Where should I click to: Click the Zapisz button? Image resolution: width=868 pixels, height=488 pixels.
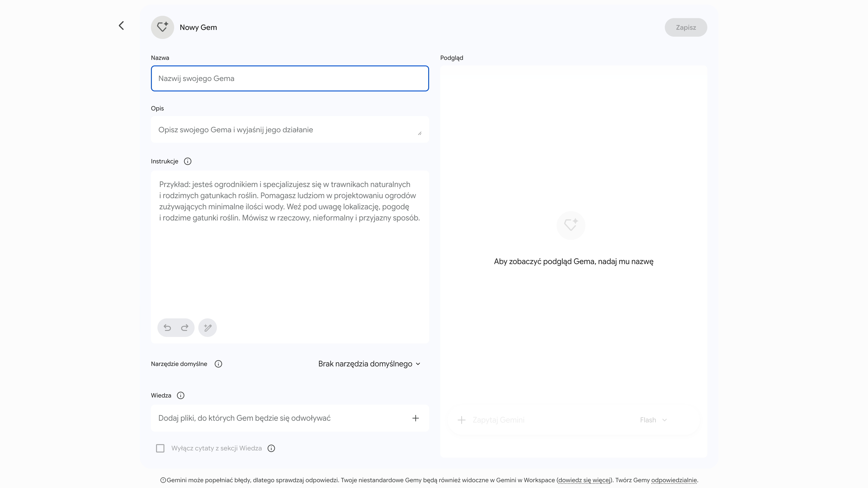686,27
